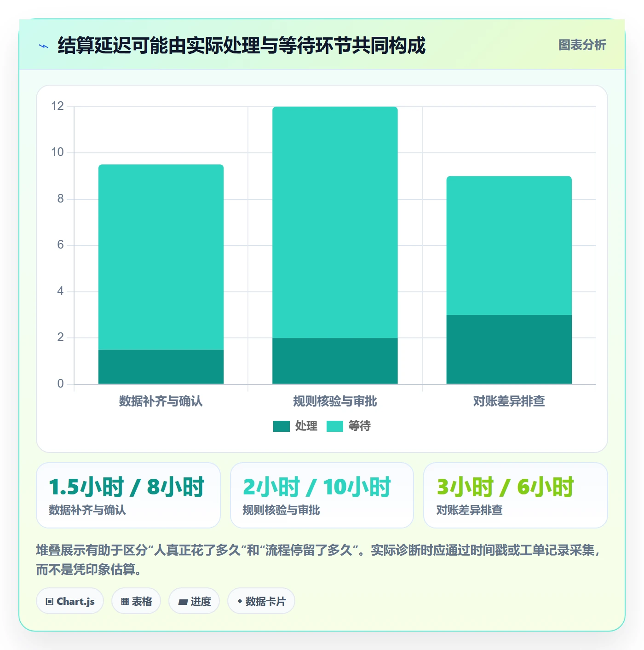Click the chart title 结算延迟可能由实际处理与等待环节共同构成
The width and height of the screenshot is (644, 650).
241,46
